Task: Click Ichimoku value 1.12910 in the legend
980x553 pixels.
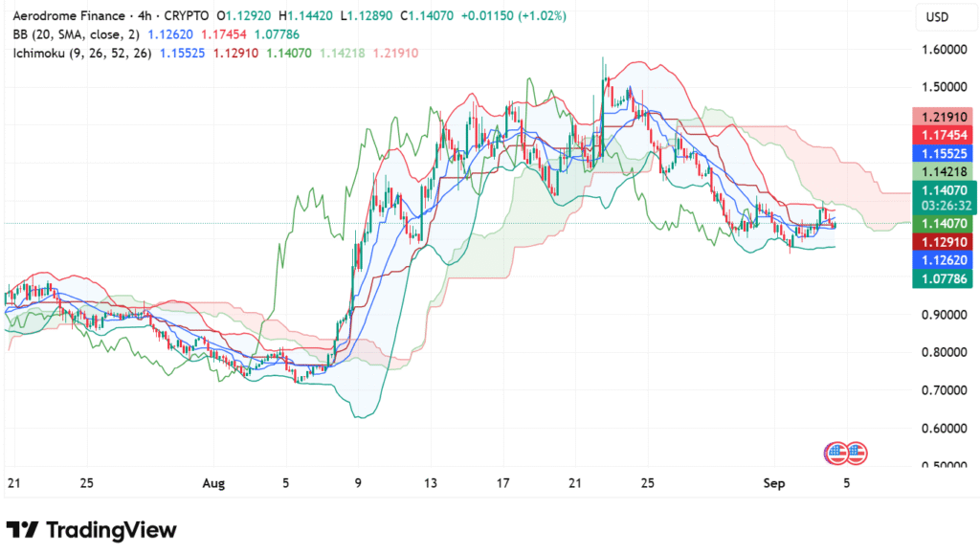Action: pyautogui.click(x=235, y=54)
